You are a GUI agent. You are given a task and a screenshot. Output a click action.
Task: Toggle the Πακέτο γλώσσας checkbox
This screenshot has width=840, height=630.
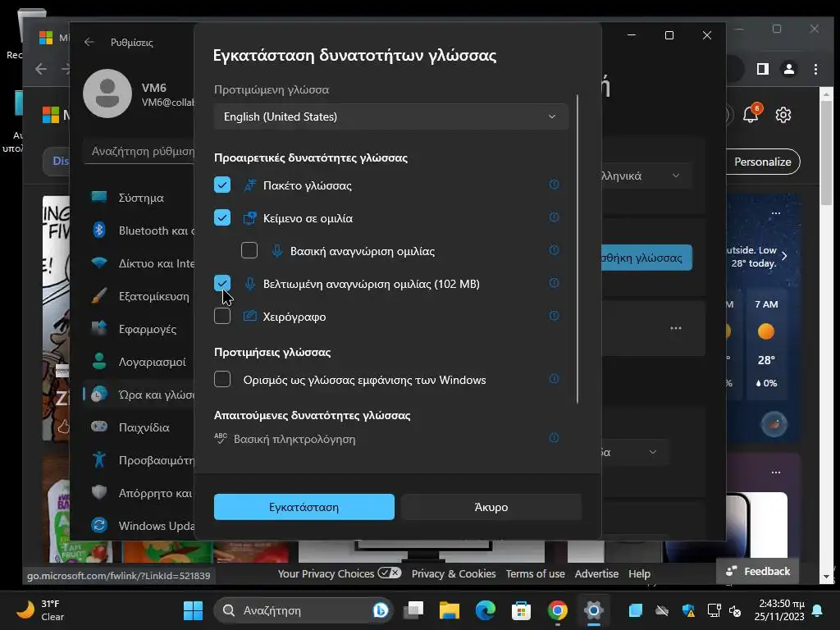click(221, 185)
